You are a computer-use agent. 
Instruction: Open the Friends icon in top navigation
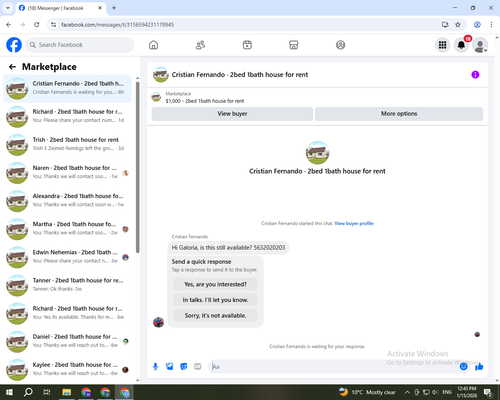point(200,45)
